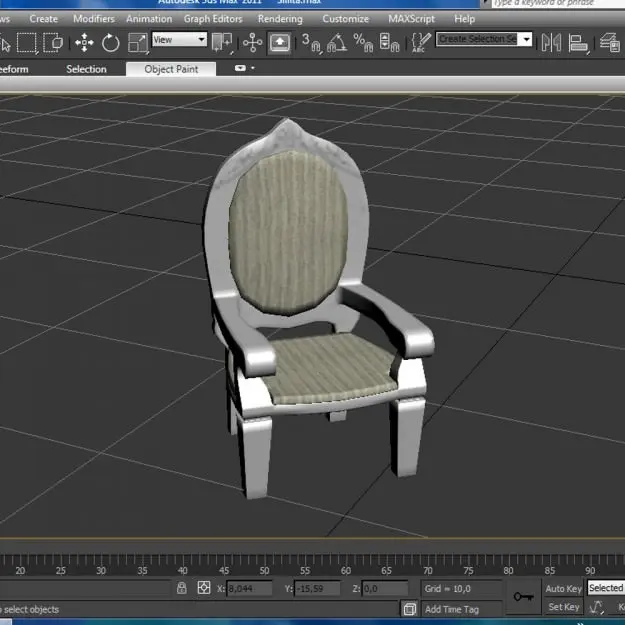Expand the ribbon display options arrow

[x=253, y=68]
